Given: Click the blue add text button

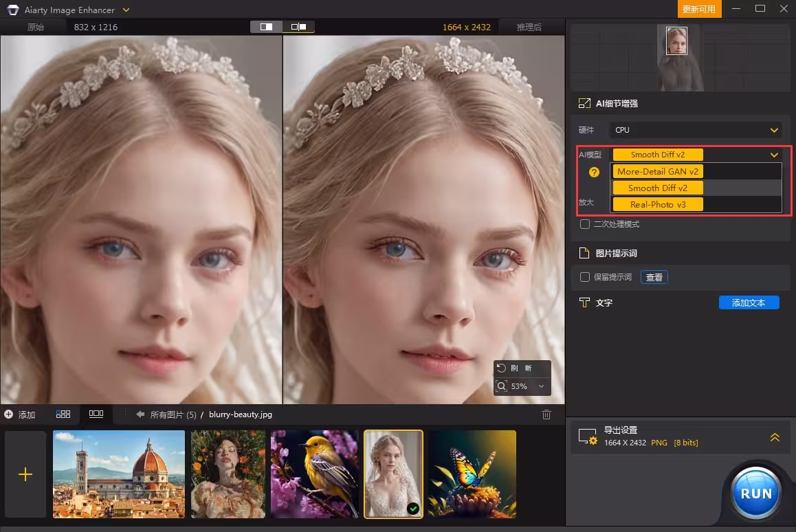Looking at the screenshot, I should (x=749, y=303).
